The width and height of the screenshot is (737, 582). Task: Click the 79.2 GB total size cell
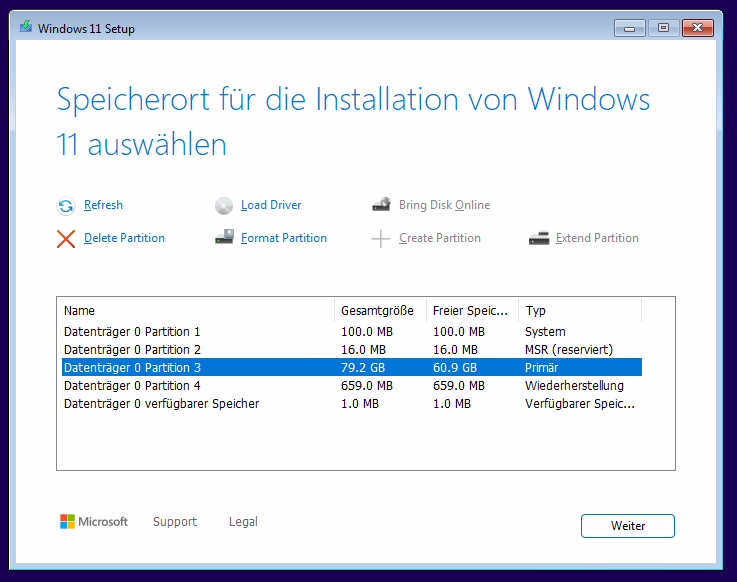[363, 367]
